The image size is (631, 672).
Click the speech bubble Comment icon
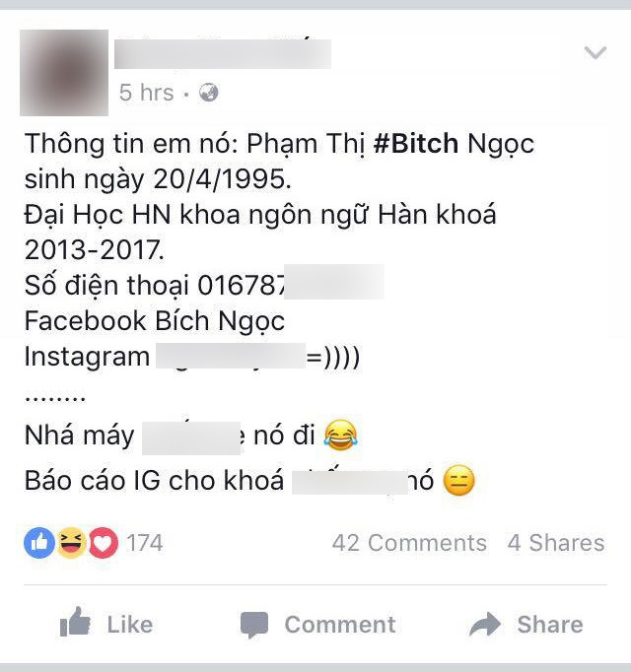pyautogui.click(x=254, y=626)
